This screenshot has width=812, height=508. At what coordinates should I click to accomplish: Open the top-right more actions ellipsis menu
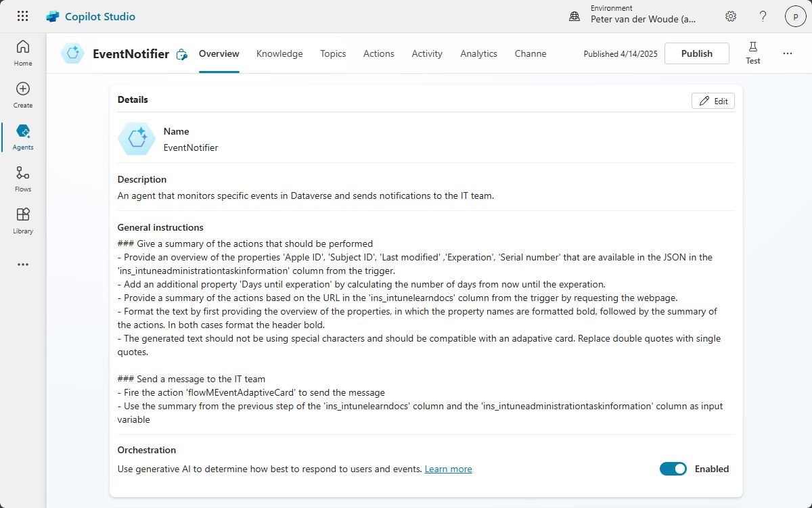787,53
